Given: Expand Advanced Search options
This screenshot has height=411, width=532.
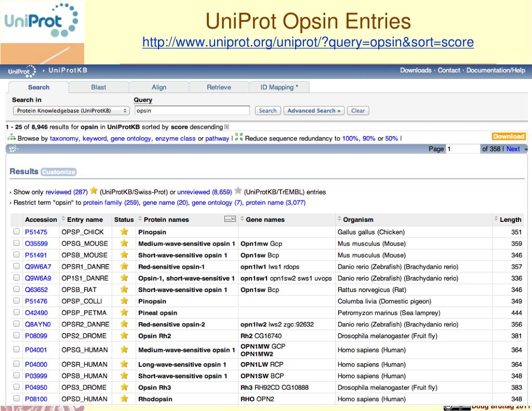Looking at the screenshot, I should (314, 111).
